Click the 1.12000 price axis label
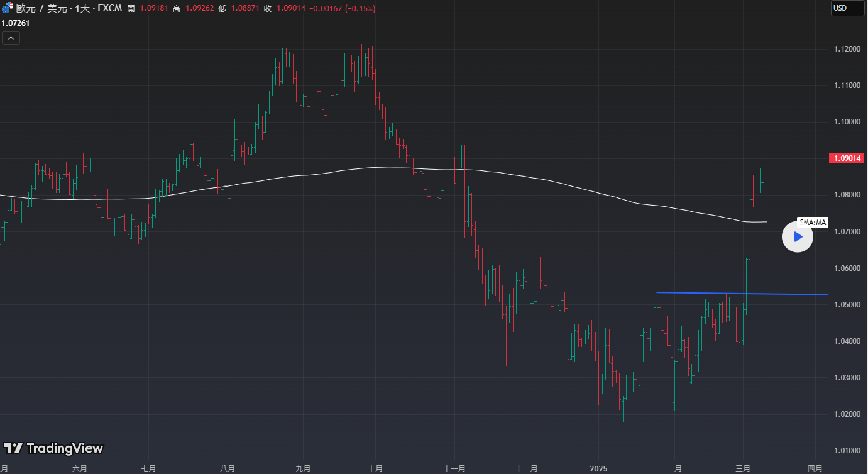 (847, 49)
